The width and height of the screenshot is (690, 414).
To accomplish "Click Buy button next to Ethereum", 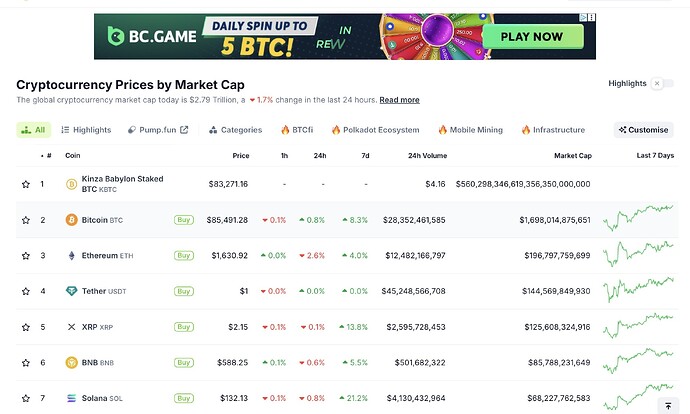I will tap(184, 256).
